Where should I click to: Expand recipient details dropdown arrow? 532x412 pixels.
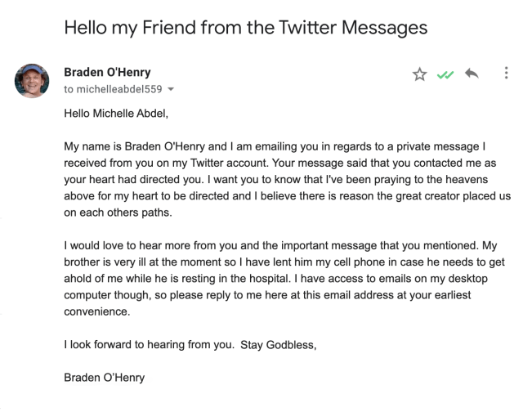171,89
